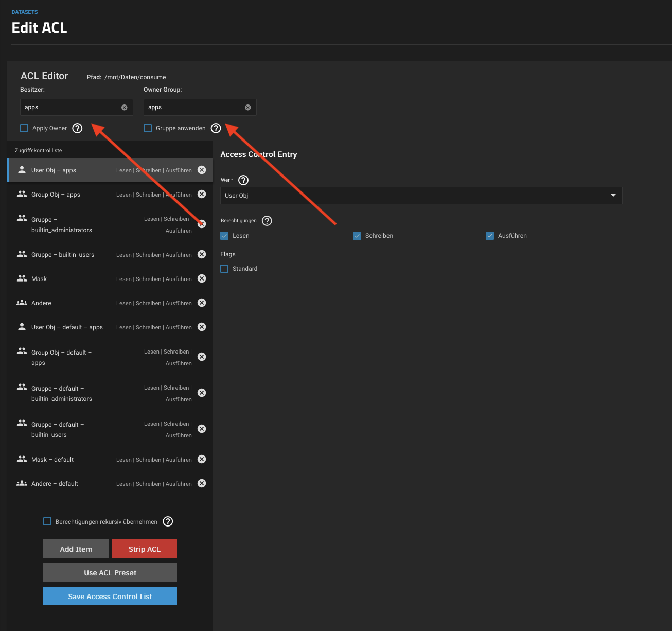
Task: Uncheck the Schreiben permission
Action: coord(357,236)
